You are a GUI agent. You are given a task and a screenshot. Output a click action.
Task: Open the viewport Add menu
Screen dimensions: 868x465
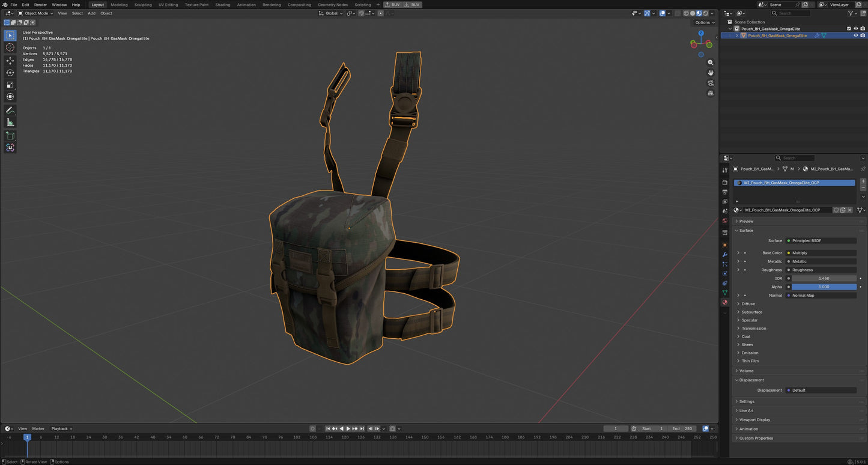tap(91, 13)
